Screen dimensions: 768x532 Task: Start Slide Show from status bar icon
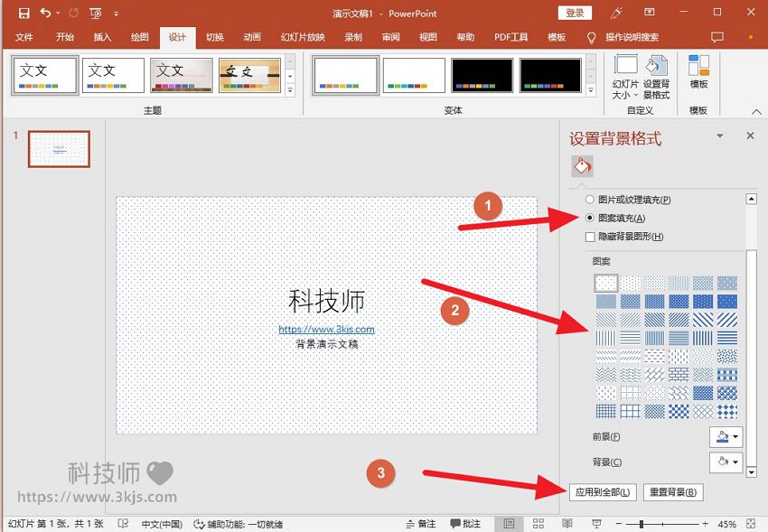[596, 524]
